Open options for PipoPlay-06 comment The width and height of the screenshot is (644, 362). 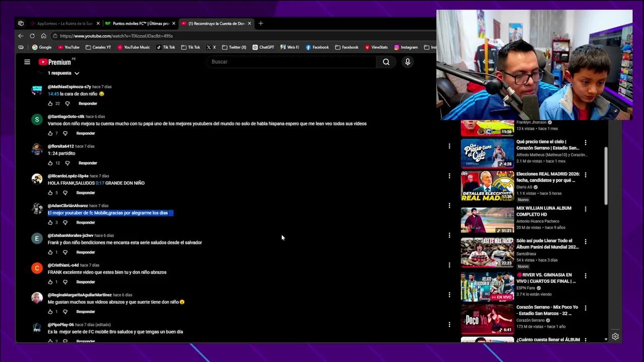point(449,324)
